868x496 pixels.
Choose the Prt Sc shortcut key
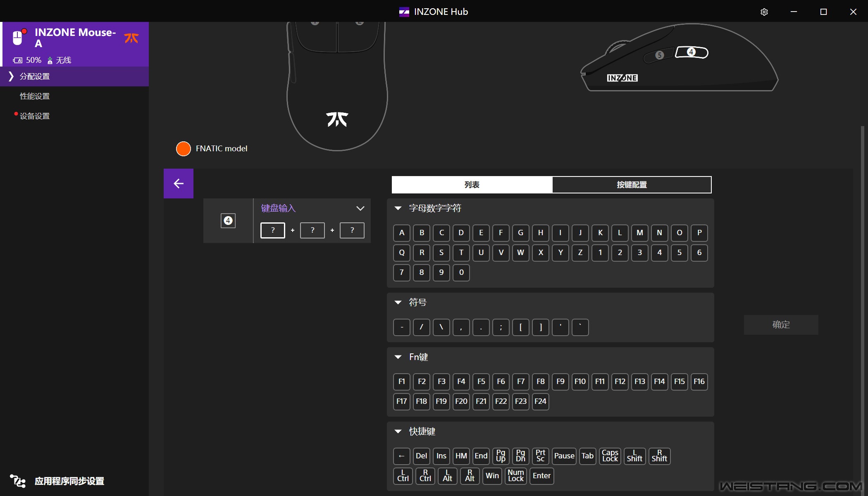point(541,456)
